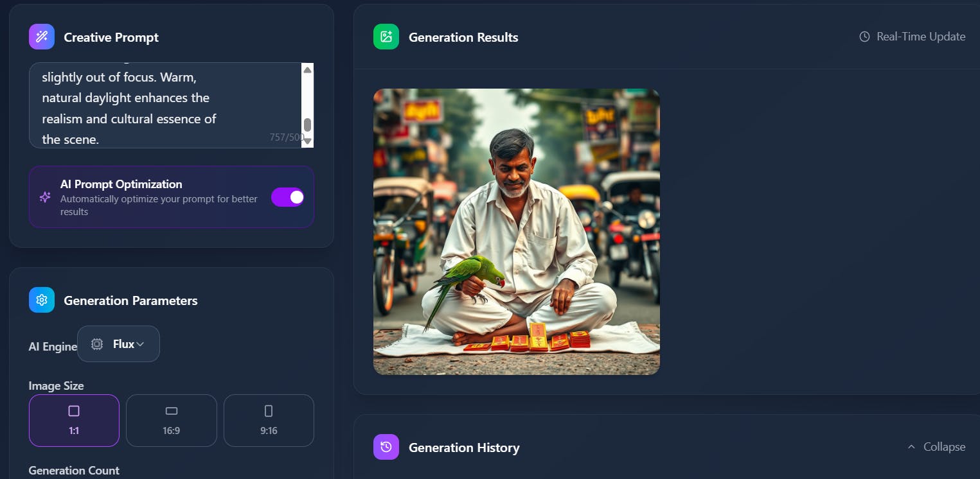Click the Creative Prompt heading
980x479 pixels.
tap(111, 37)
